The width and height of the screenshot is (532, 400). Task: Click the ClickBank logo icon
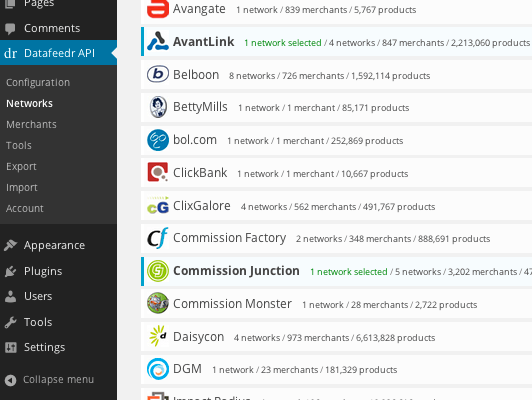coord(158,172)
